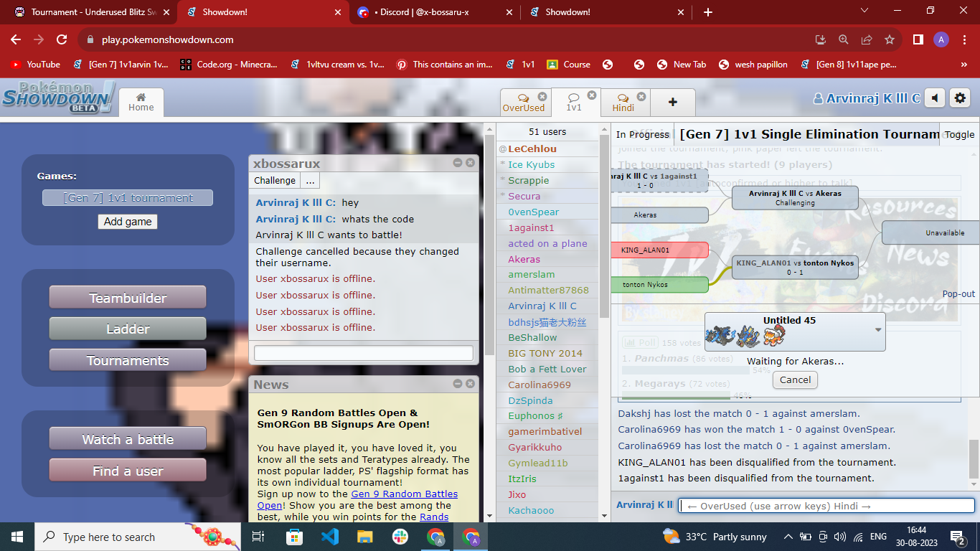Click the Arvinraj K lll C vs Akeras bracket node

click(x=795, y=197)
